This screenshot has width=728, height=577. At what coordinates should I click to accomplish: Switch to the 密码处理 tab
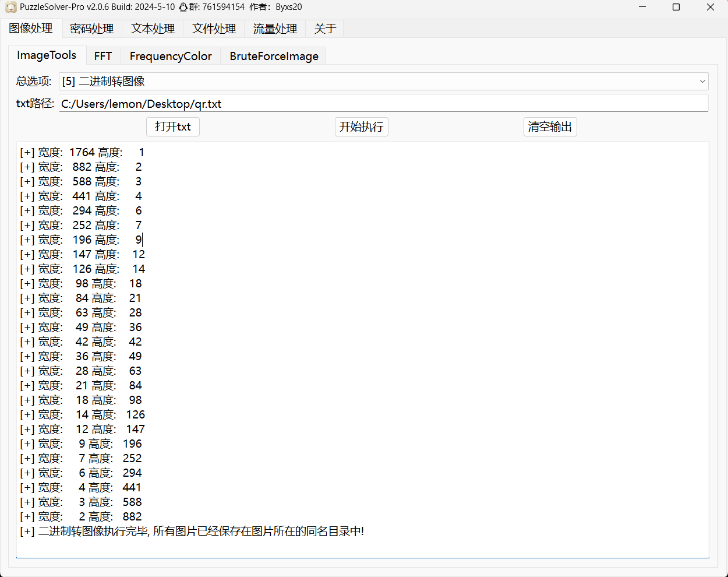[92, 29]
